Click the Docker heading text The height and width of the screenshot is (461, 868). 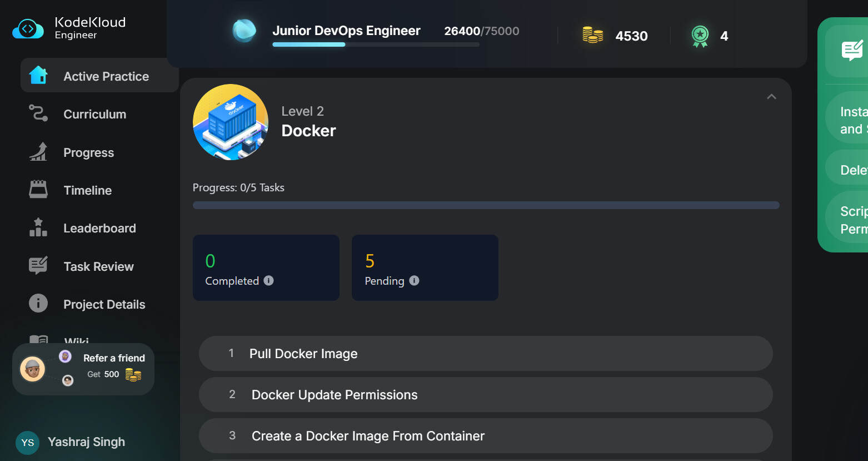309,131
